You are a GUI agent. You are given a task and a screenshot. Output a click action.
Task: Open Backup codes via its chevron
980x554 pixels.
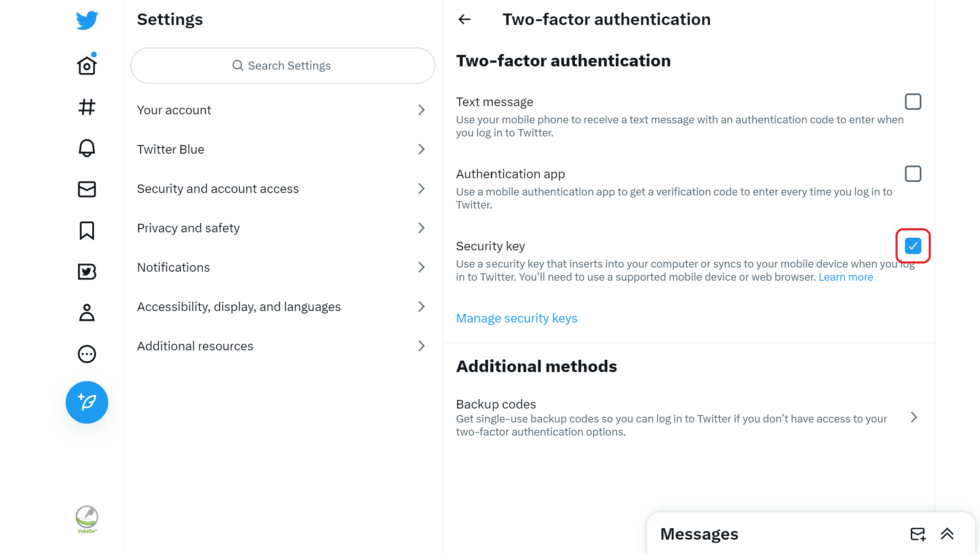click(x=914, y=417)
